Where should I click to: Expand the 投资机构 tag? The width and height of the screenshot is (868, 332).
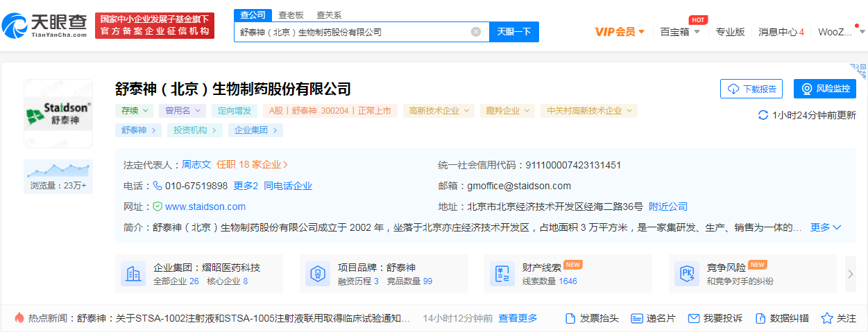195,130
